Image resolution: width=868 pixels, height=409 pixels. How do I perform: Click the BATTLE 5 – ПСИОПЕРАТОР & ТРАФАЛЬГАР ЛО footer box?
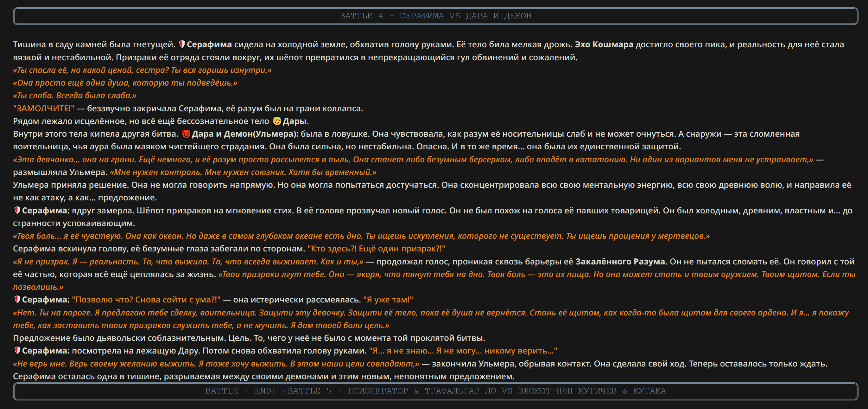pyautogui.click(x=435, y=391)
